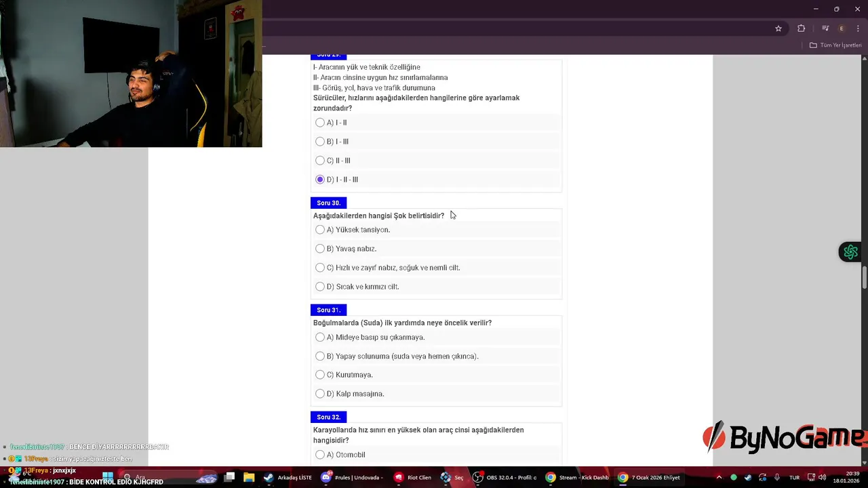Select option B) I - III
This screenshot has width=868, height=488.
320,142
